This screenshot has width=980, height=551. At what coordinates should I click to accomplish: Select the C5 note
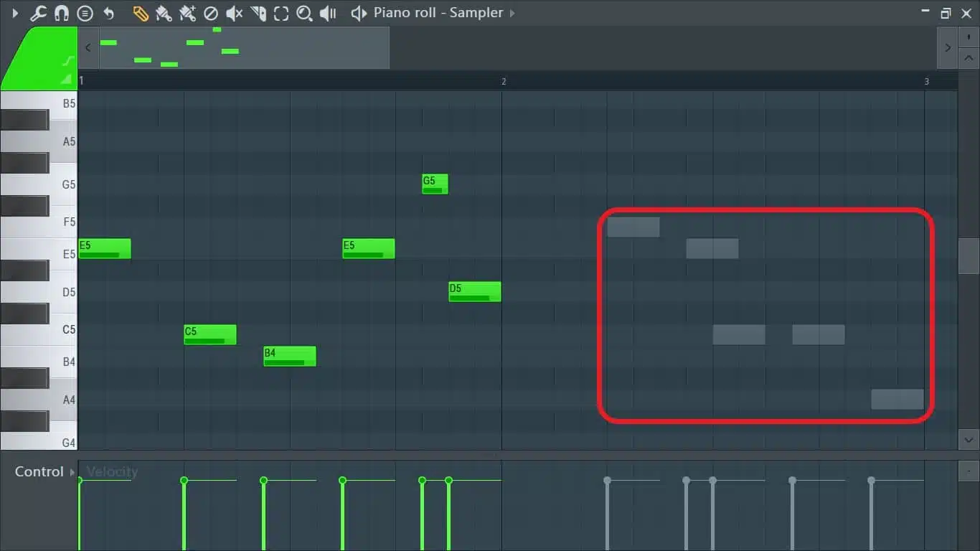[210, 334]
